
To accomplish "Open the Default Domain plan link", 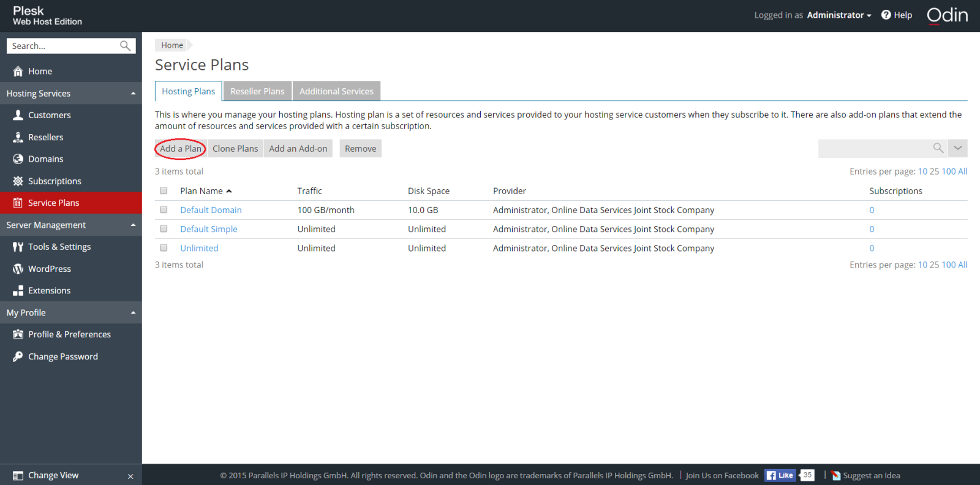I will pos(211,210).
